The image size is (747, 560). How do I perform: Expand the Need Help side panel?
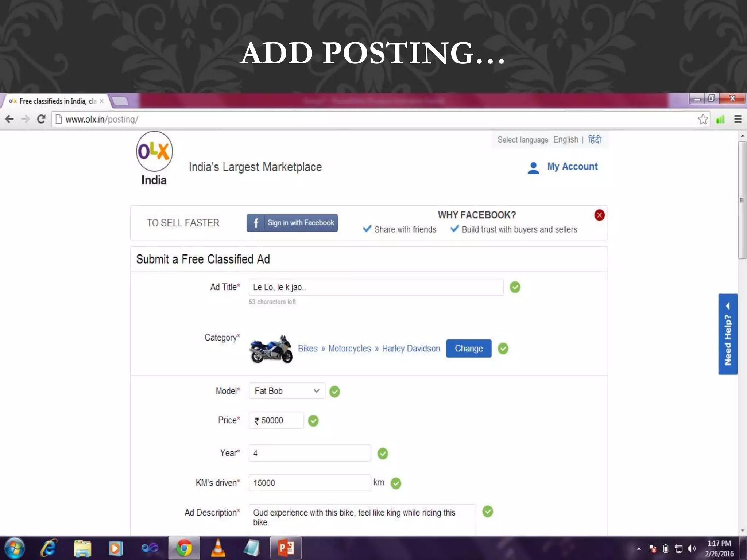728,334
